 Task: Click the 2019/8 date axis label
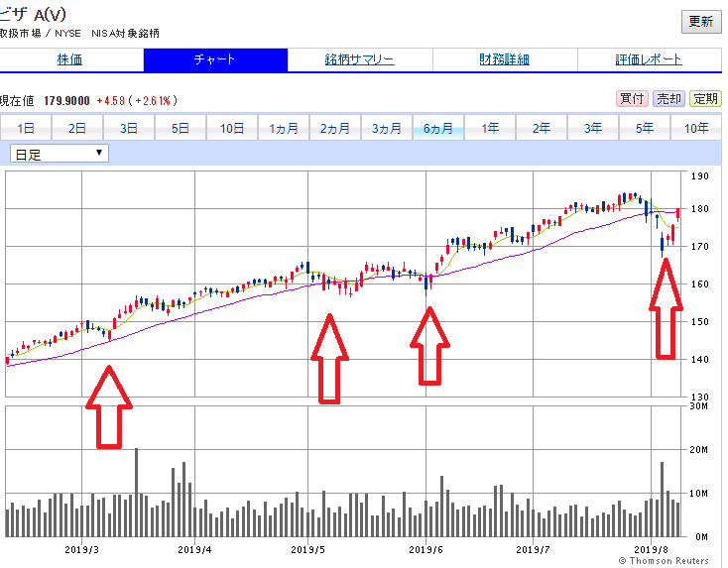point(651,550)
